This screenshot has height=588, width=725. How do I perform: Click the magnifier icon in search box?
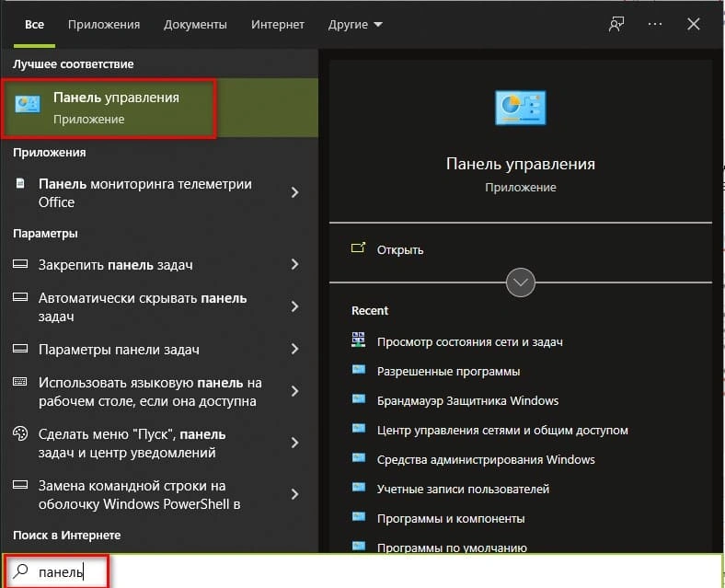point(20,571)
